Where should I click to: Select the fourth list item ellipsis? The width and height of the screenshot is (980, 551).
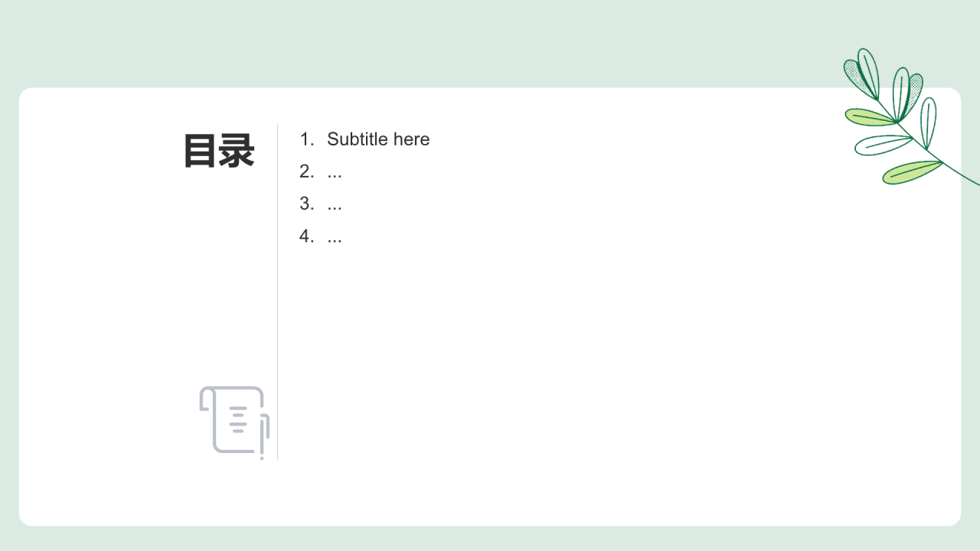pos(335,238)
